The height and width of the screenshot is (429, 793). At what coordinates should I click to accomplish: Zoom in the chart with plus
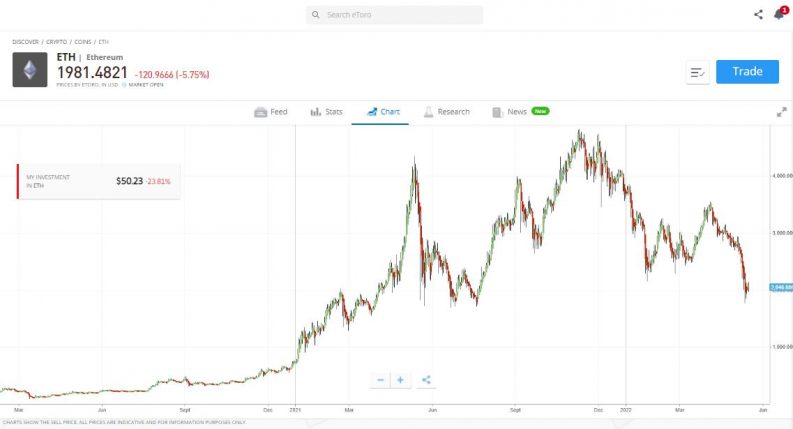(400, 380)
